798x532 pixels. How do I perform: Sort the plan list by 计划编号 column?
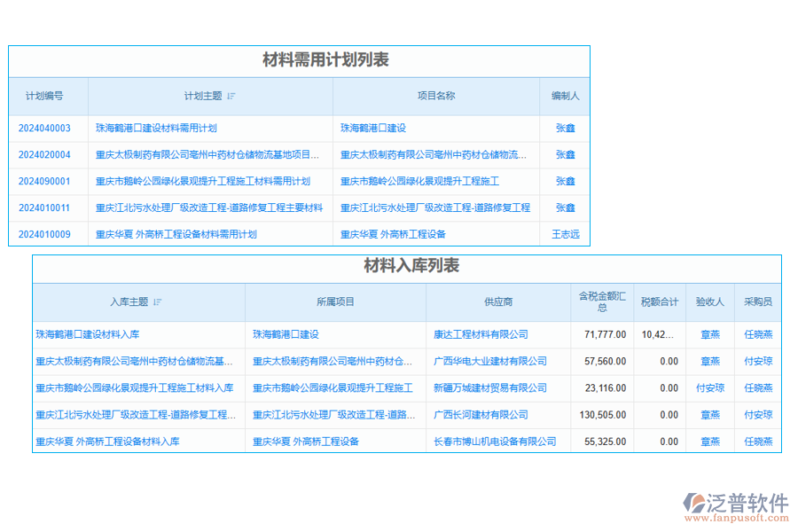(46, 97)
